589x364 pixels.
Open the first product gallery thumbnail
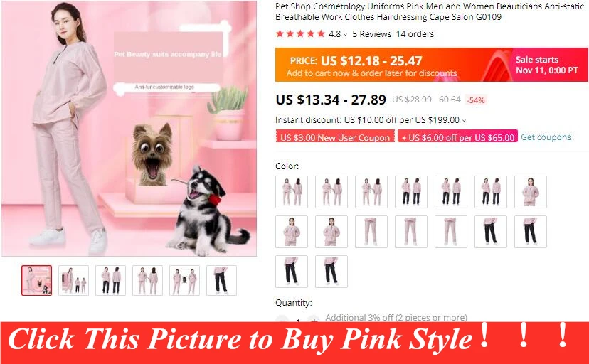point(37,280)
